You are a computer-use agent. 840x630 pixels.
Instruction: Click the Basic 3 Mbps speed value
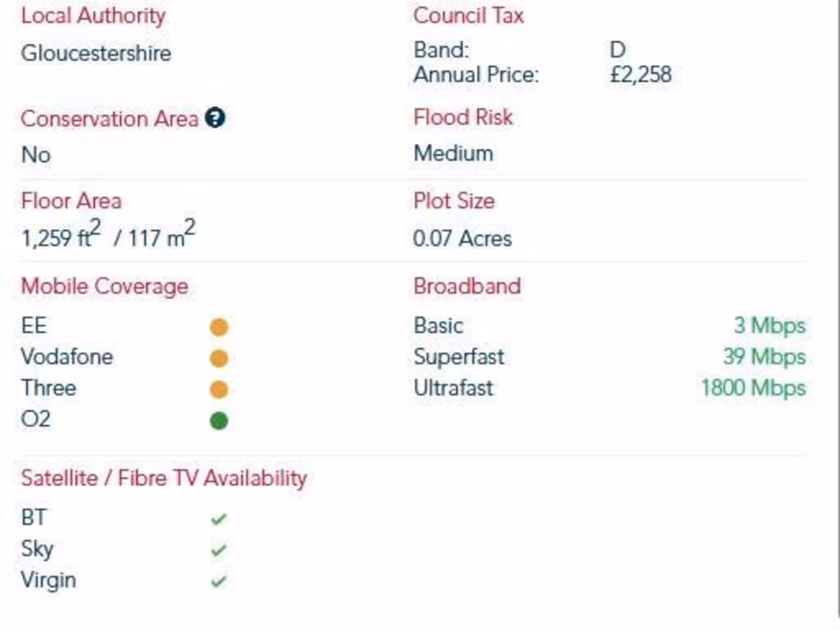pyautogui.click(x=769, y=325)
